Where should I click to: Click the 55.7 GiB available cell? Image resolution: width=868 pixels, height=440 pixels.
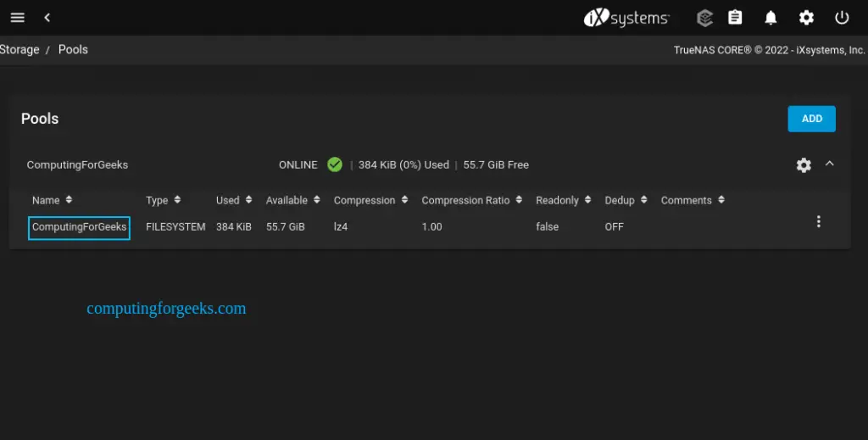click(x=285, y=227)
